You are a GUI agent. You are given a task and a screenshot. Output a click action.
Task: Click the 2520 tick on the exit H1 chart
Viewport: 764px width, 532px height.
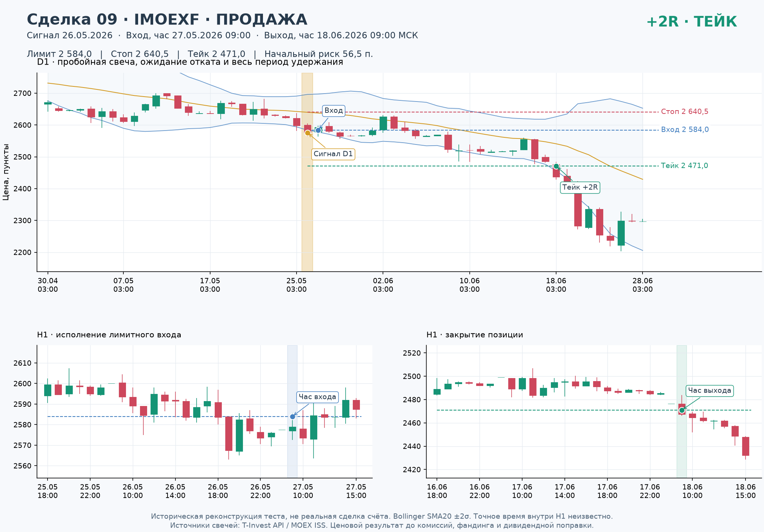pos(412,353)
